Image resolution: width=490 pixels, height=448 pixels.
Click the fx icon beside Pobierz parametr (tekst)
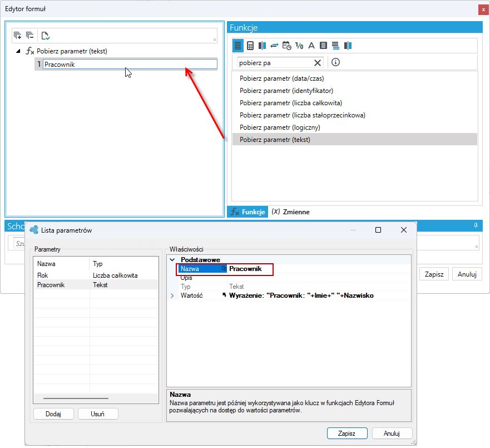pos(30,51)
